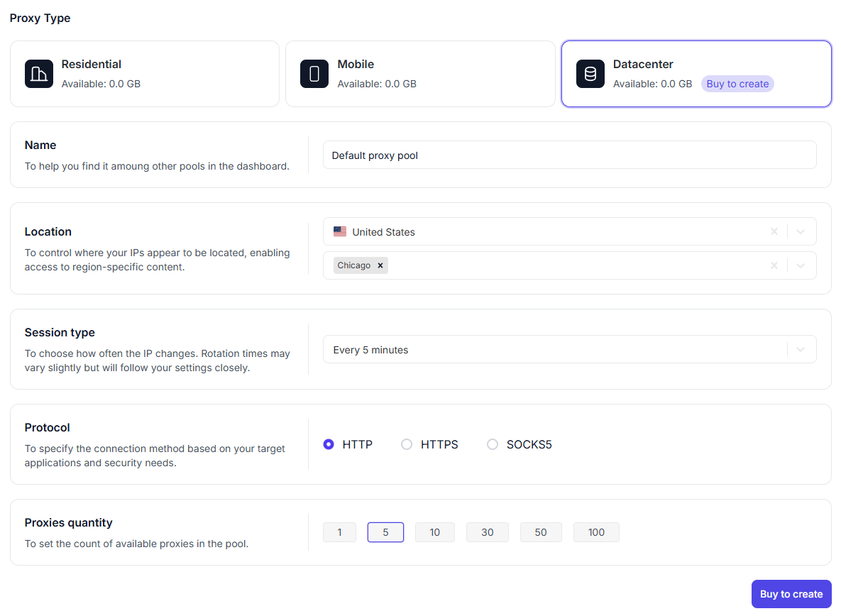Click the Residential building icon
Image resolution: width=841 pixels, height=616 pixels.
click(x=38, y=73)
